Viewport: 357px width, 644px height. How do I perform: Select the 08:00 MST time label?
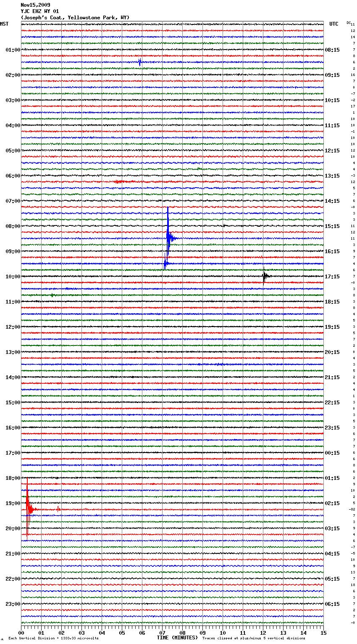(x=13, y=226)
